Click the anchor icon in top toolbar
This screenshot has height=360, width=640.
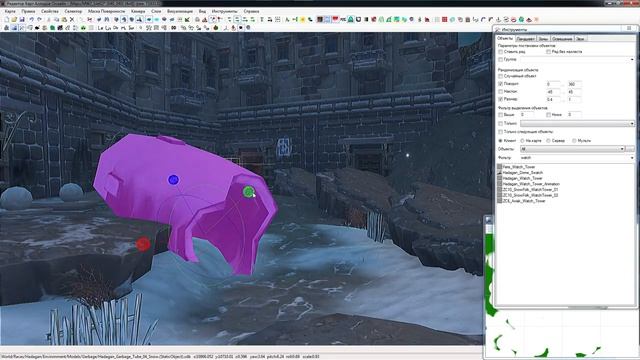pos(498,19)
